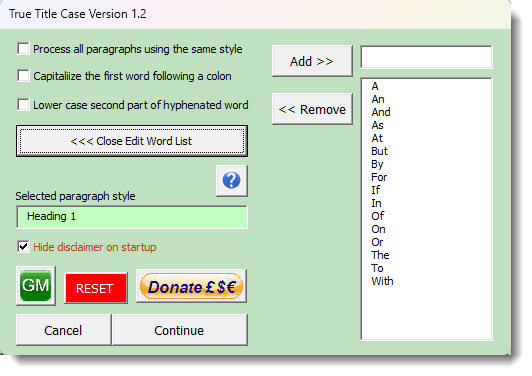Click the green GM logo button
Image resolution: width=532 pixels, height=376 pixels.
36,286
